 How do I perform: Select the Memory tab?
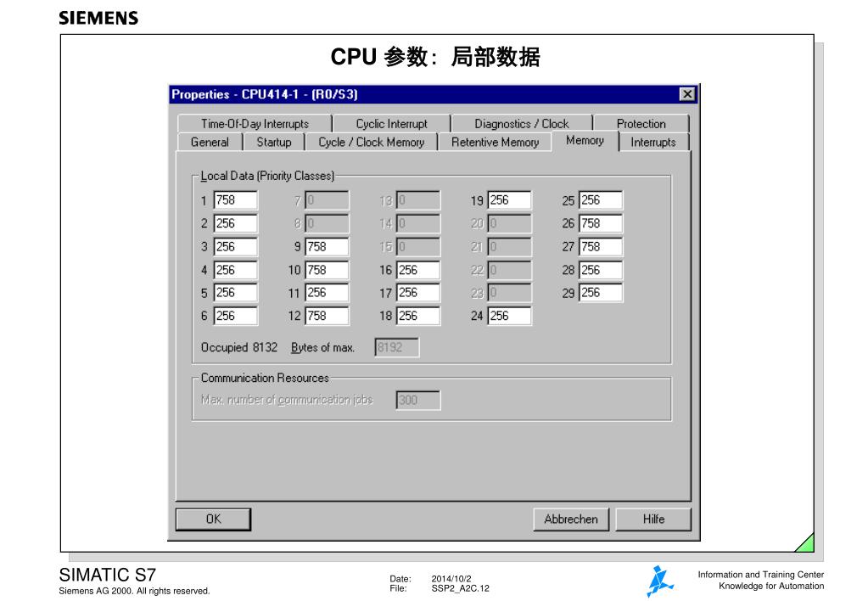[x=585, y=141]
